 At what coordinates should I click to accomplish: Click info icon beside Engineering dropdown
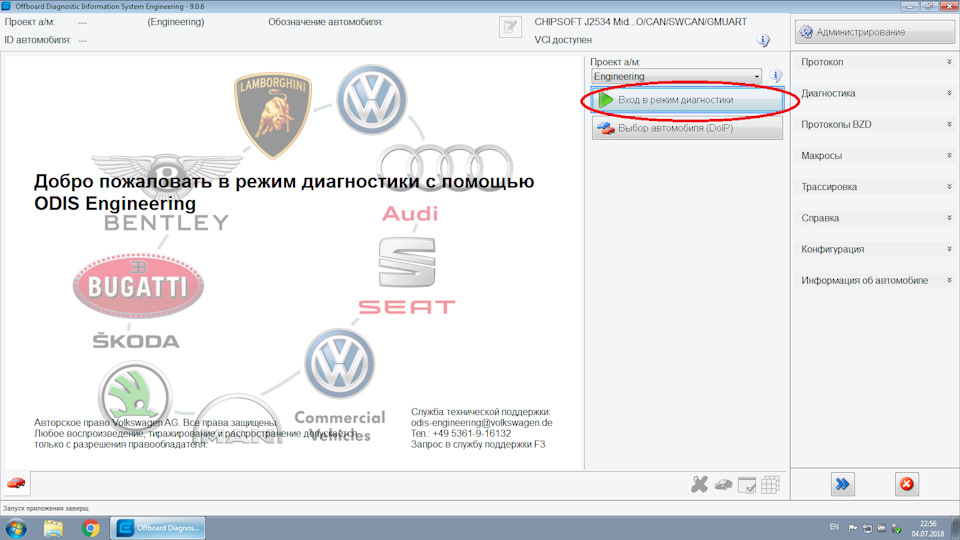[776, 76]
